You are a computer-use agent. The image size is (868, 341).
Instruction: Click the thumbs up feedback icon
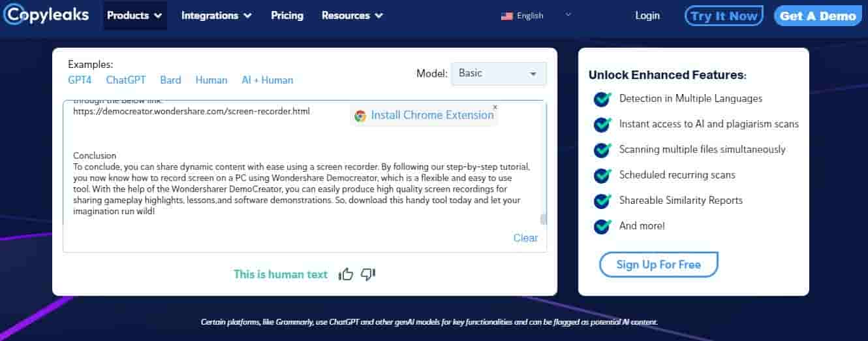click(x=346, y=274)
